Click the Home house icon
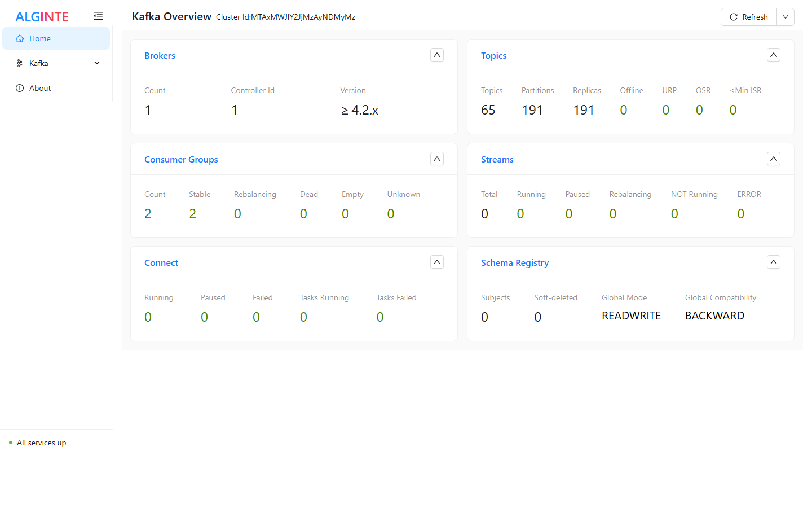 point(20,38)
